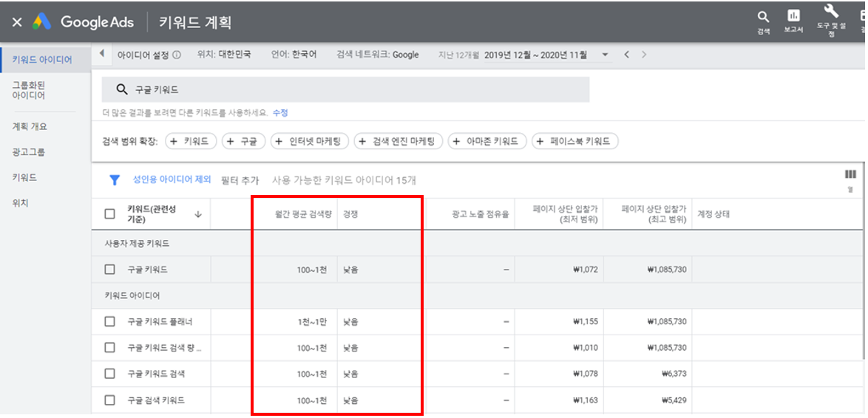Collapse the side panel with the left arrow

point(102,54)
